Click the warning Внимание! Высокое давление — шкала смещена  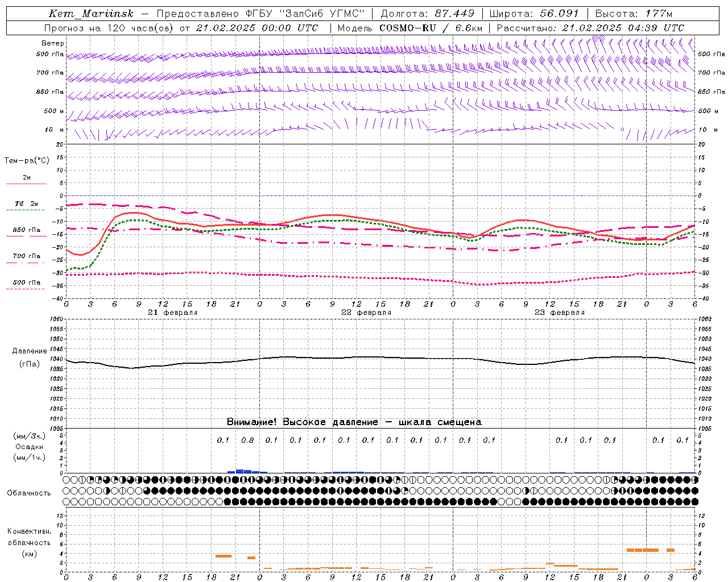coord(354,422)
